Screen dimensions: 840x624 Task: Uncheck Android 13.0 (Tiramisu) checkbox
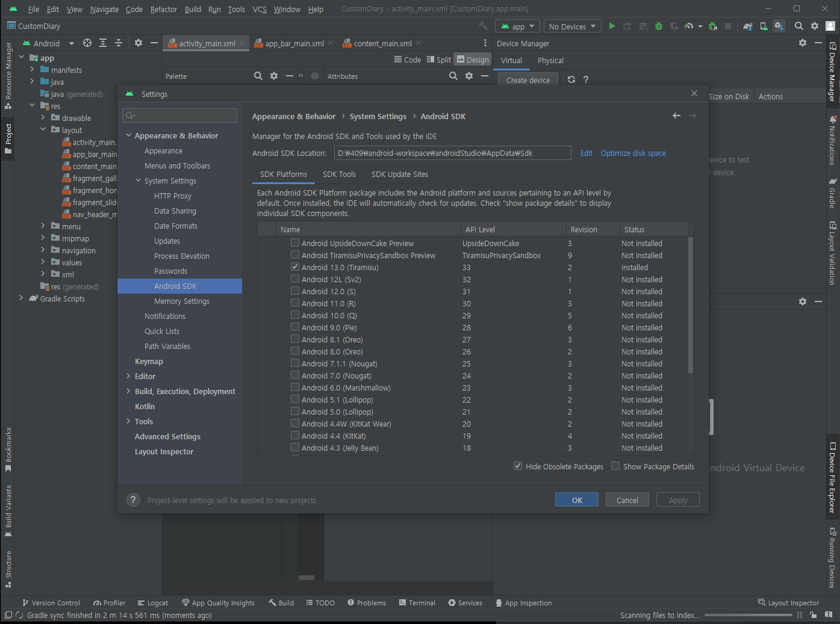tap(295, 267)
